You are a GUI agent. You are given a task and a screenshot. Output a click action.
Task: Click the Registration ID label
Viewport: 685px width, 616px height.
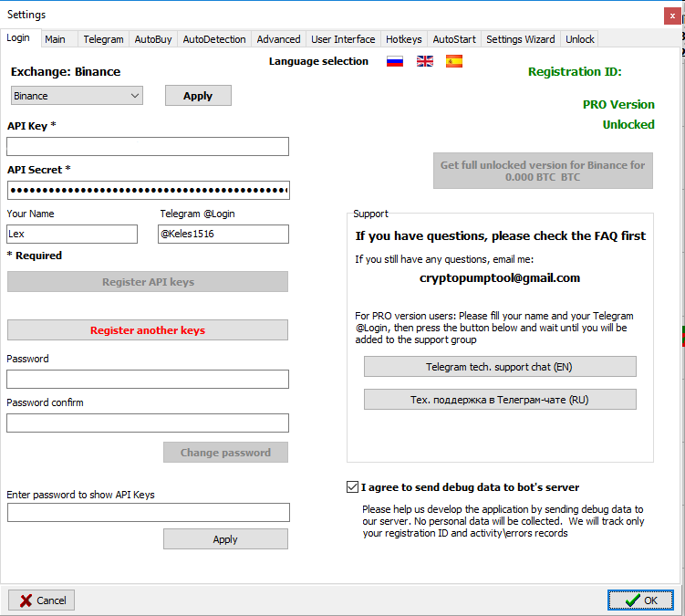[x=575, y=72]
